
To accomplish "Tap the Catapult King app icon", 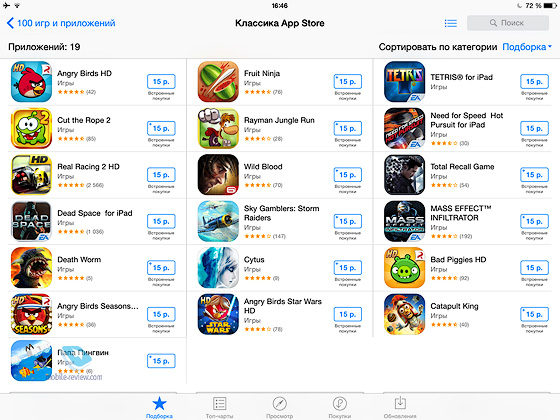I will click(x=405, y=314).
